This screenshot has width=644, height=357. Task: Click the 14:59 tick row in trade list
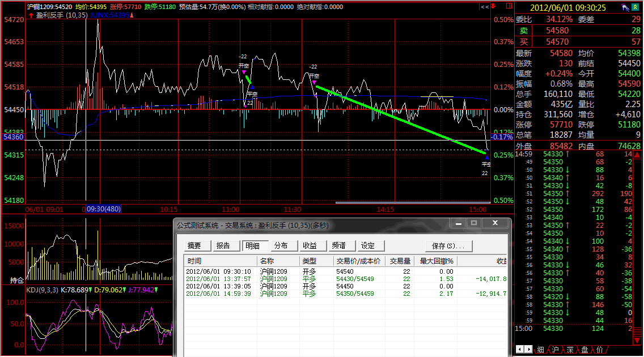(x=574, y=154)
